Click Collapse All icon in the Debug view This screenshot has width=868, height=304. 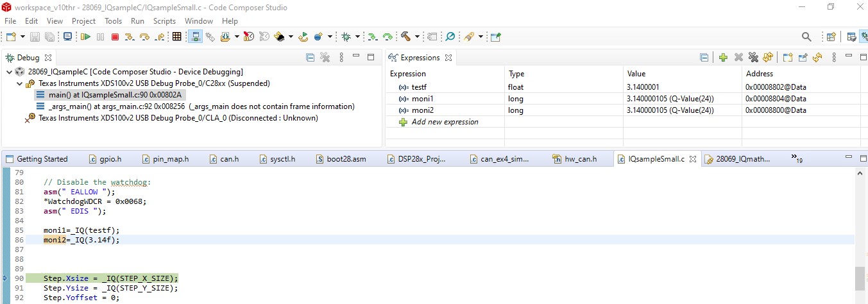point(311,57)
